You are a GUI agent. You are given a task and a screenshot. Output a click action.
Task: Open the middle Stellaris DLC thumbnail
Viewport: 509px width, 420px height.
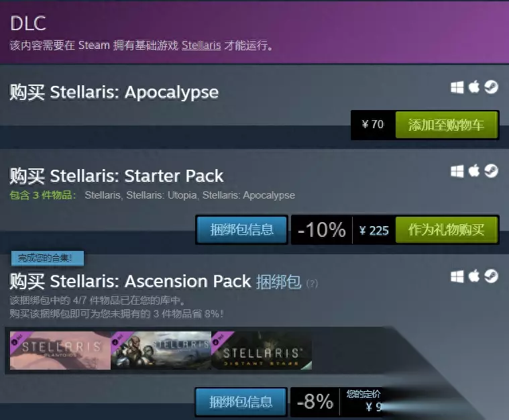(x=161, y=350)
